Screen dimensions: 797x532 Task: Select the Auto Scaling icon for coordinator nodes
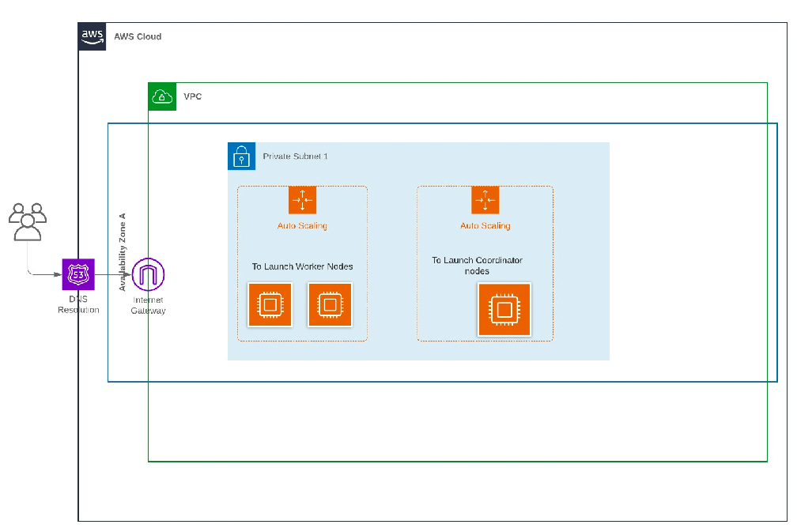485,200
